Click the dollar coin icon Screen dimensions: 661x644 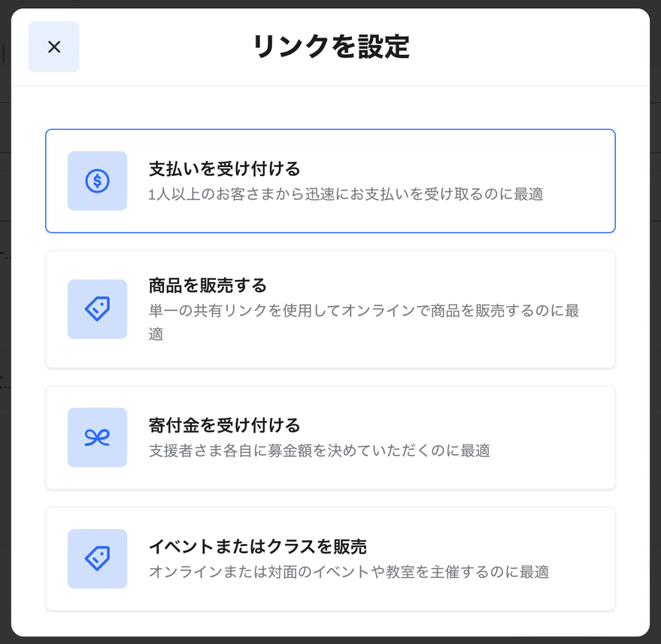coord(97,181)
